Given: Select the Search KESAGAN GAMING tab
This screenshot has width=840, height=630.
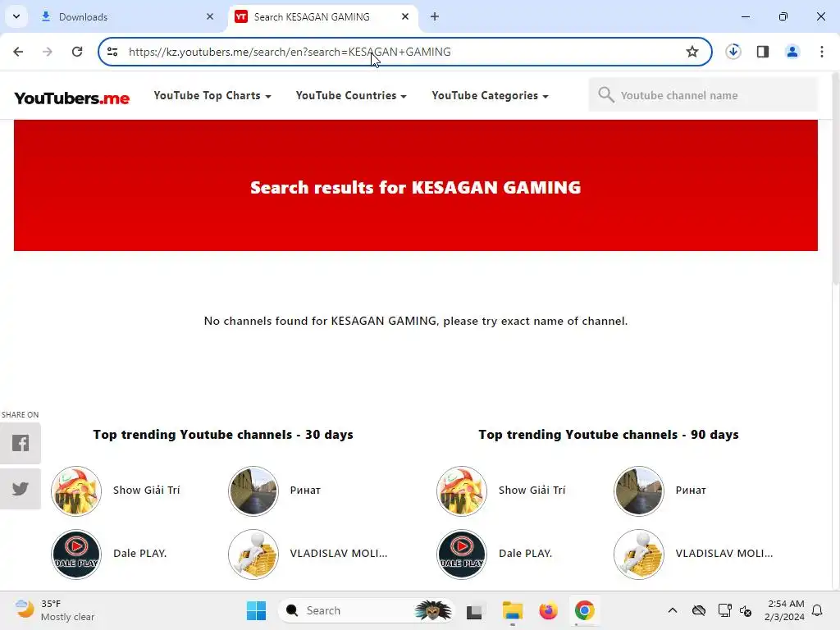Looking at the screenshot, I should click(x=323, y=16).
